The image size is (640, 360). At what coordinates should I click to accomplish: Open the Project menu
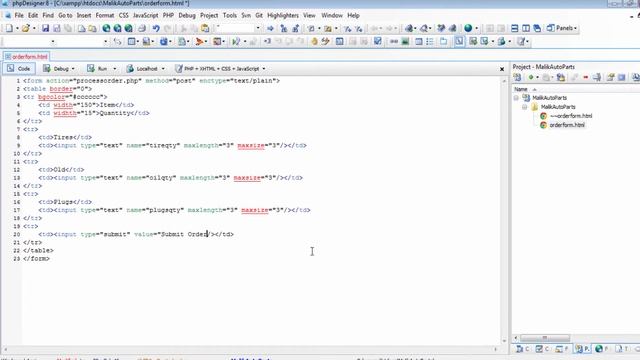pyautogui.click(x=209, y=16)
